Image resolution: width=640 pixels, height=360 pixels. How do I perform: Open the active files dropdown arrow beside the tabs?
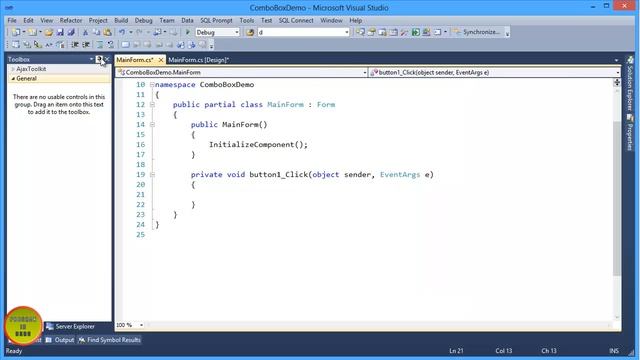[616, 60]
